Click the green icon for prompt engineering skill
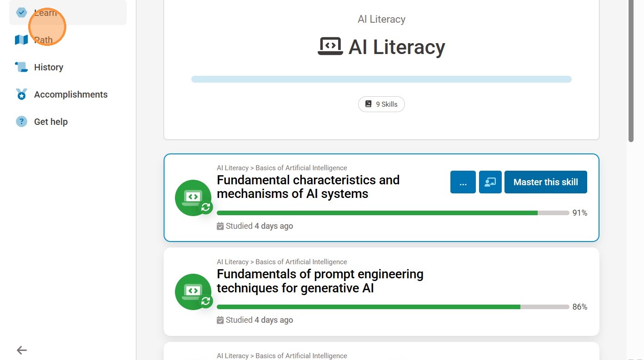644x360 pixels. (x=193, y=292)
